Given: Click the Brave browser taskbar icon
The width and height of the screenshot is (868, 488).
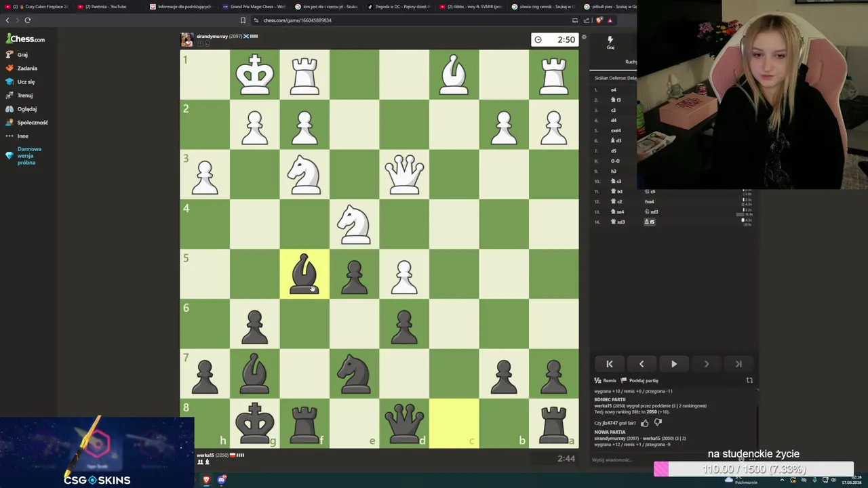Looking at the screenshot, I should (x=206, y=480).
